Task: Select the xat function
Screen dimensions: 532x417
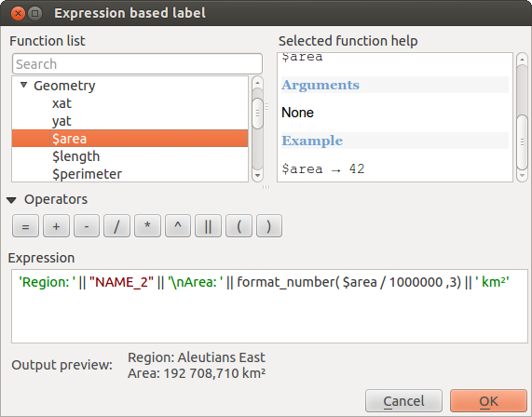Action: click(61, 103)
